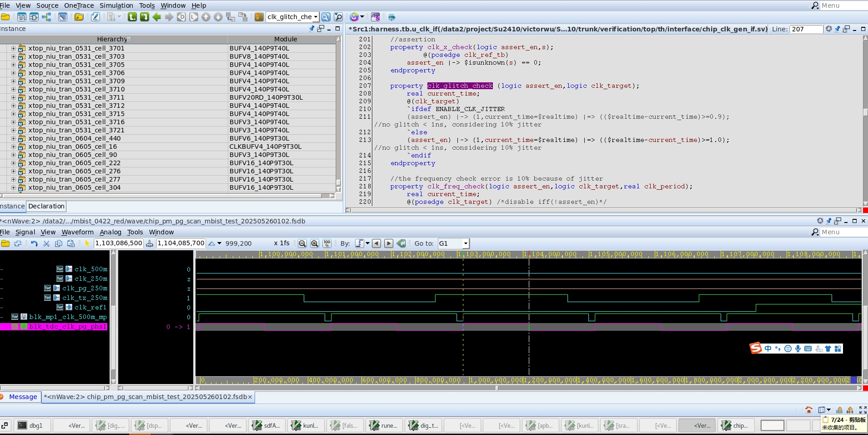Click highlighted clk_glitch_check in source
The height and width of the screenshot is (435, 868).
pos(460,86)
